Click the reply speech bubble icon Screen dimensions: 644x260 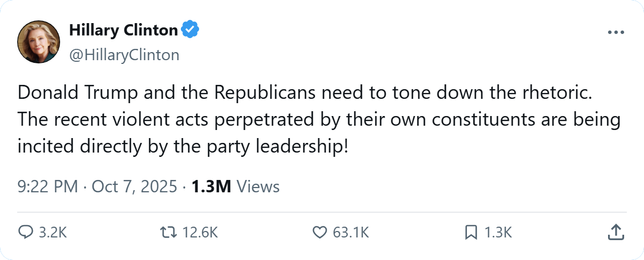[x=26, y=232]
